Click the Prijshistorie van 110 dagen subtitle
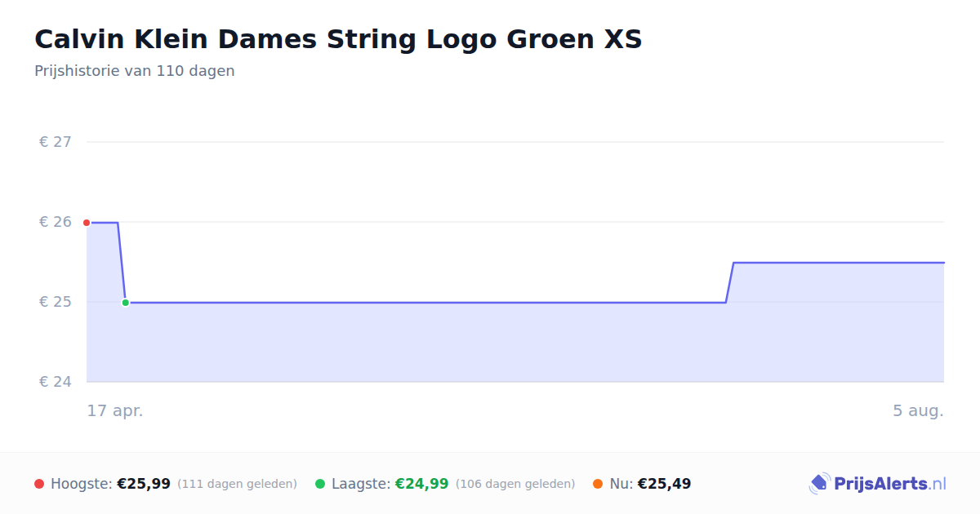The width and height of the screenshot is (980, 514). [135, 71]
